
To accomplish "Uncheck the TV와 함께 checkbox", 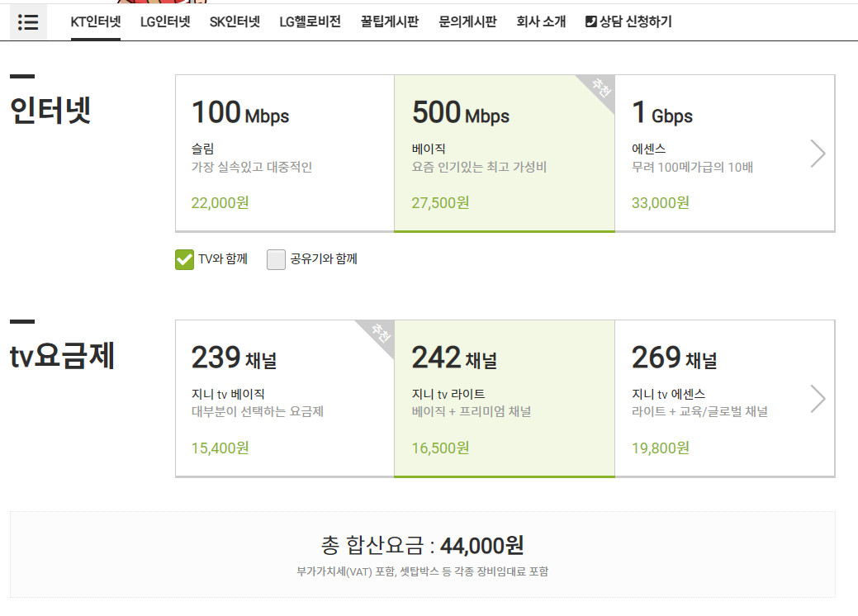I will (x=184, y=259).
